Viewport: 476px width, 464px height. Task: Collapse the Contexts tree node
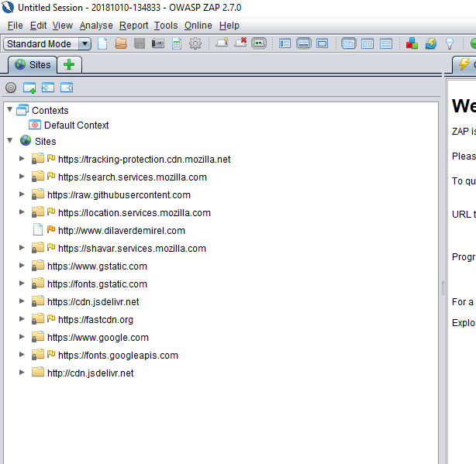click(10, 109)
